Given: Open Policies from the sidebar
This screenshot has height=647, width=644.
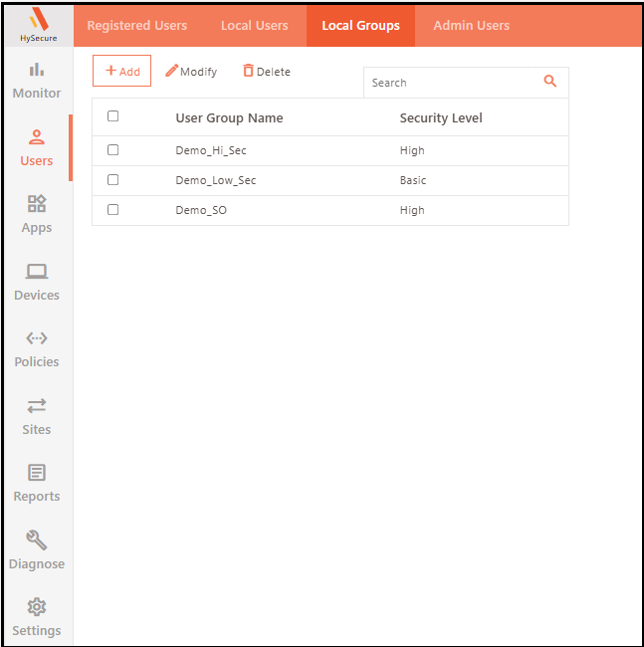Looking at the screenshot, I should 37,338.
